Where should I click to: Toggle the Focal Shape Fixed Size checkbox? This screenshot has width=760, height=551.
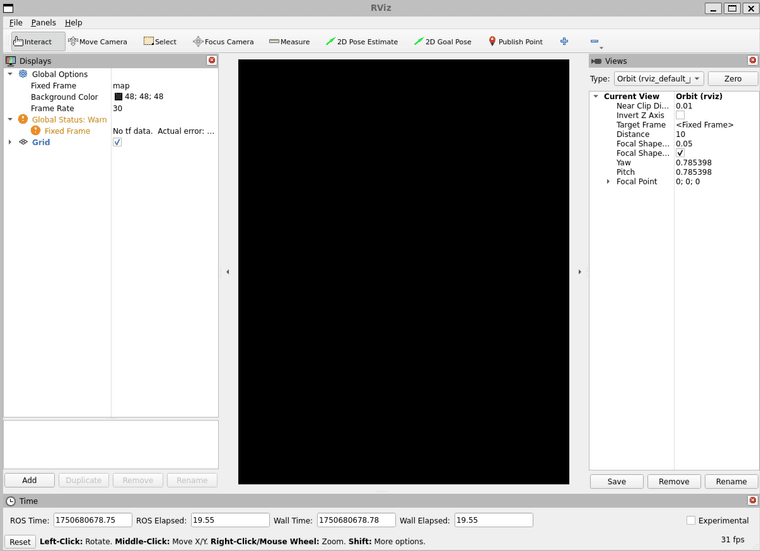[x=680, y=153]
